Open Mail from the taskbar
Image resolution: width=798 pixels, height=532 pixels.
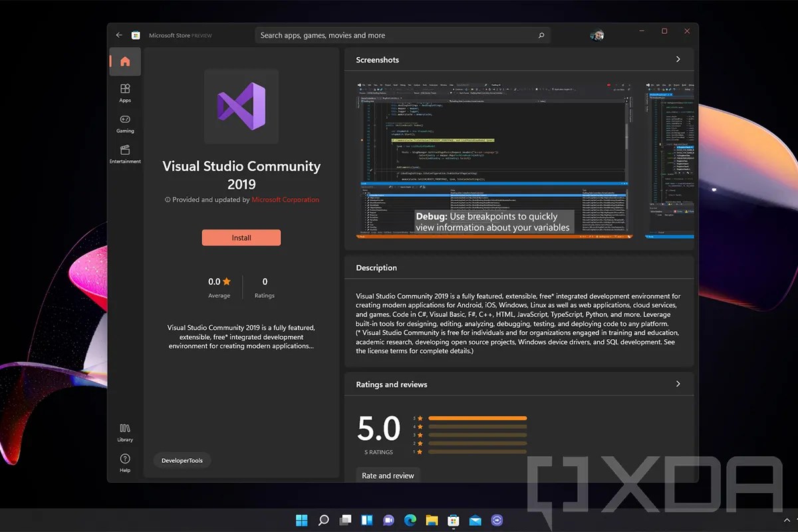click(475, 520)
